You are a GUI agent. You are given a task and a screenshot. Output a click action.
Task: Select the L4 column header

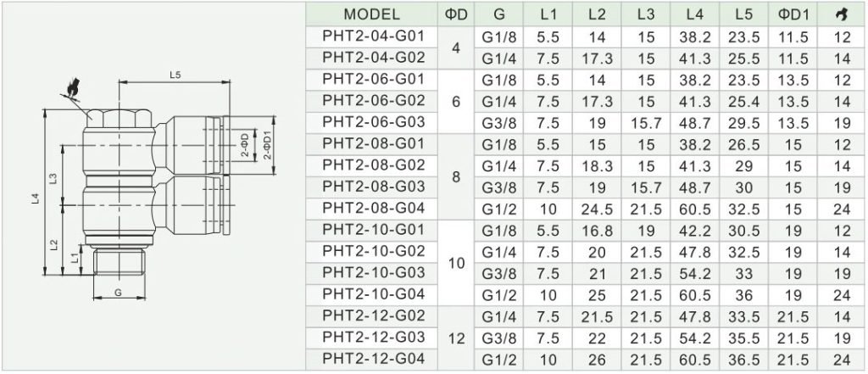695,15
